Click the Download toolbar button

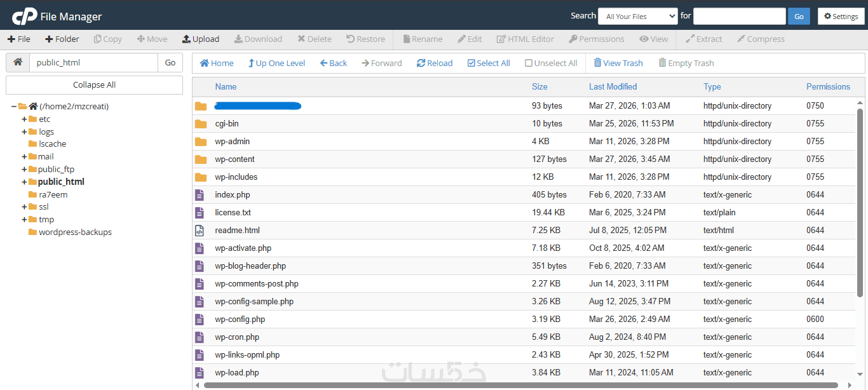[x=258, y=39]
